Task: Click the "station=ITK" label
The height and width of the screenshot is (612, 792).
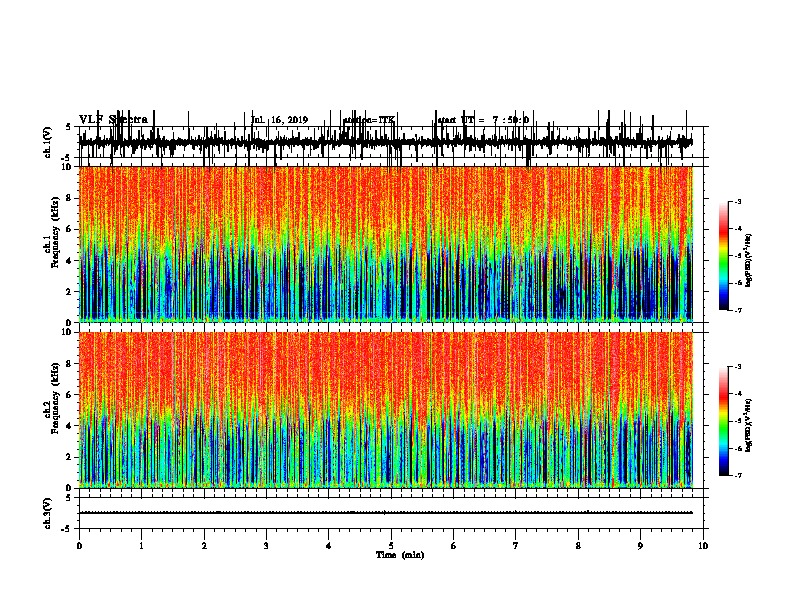Action: coord(368,120)
